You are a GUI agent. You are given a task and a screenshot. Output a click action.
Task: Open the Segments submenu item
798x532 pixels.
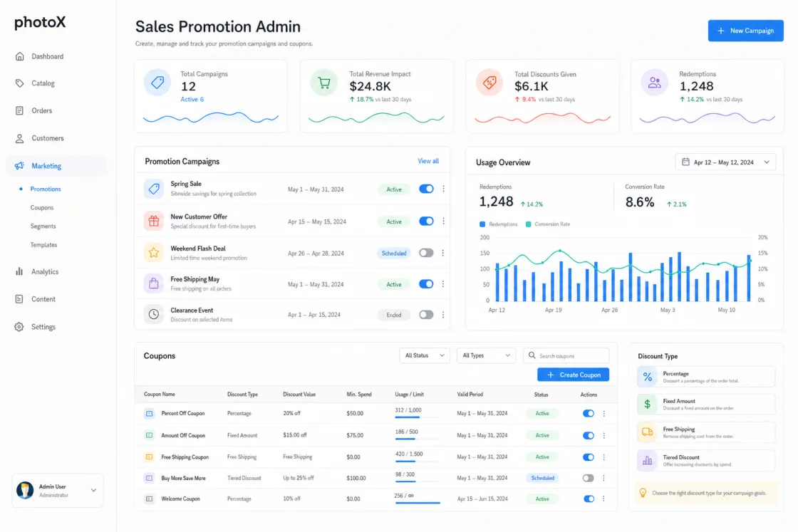(x=43, y=226)
